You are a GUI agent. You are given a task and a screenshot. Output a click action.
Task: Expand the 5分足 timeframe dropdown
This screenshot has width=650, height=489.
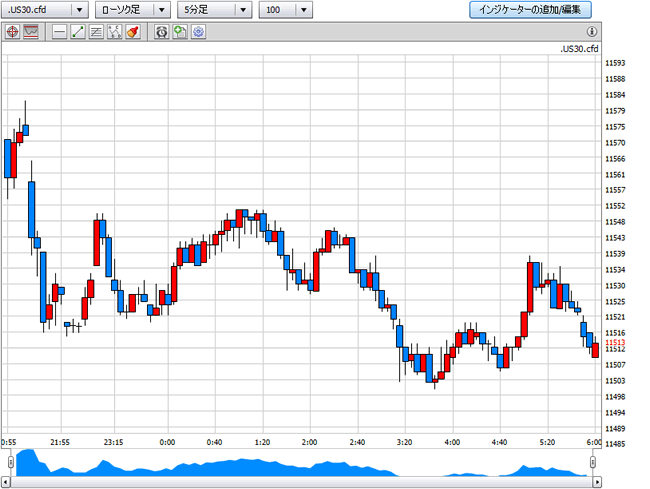tap(214, 10)
